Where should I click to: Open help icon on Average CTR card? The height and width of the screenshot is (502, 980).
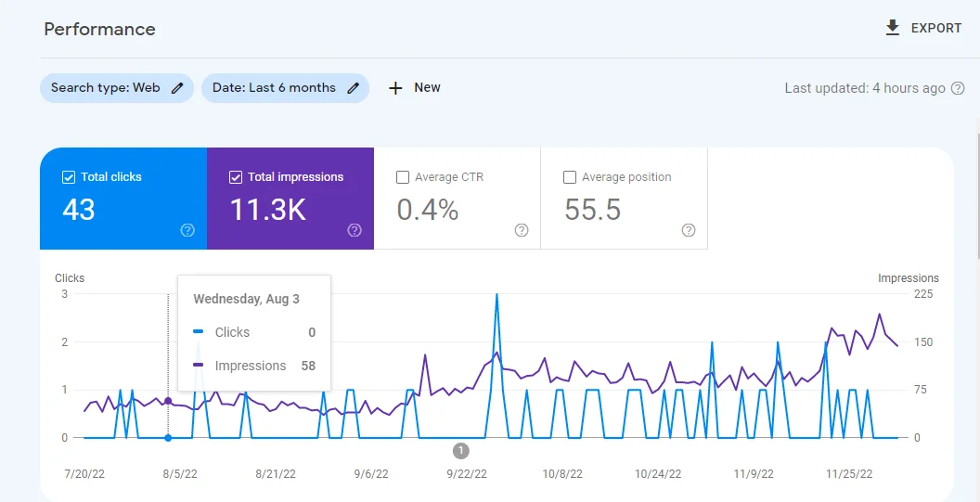tap(522, 230)
